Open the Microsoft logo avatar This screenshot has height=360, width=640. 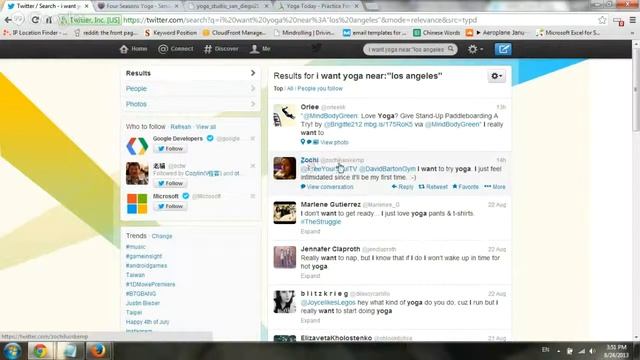[137, 204]
